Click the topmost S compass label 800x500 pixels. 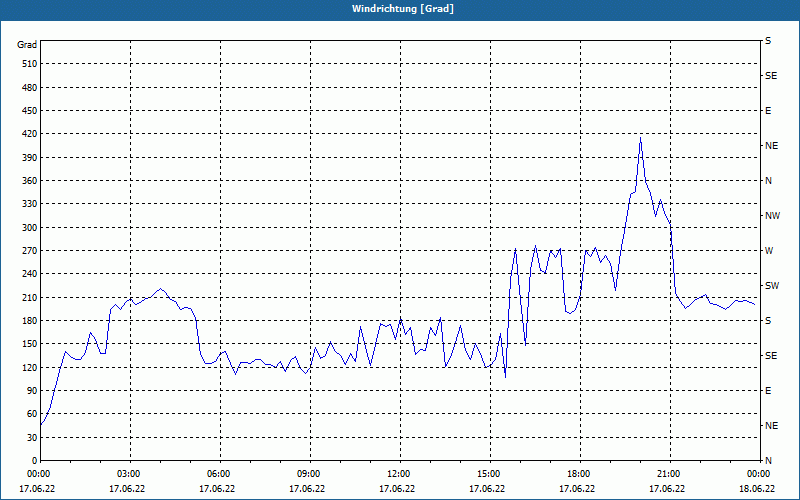(768, 40)
